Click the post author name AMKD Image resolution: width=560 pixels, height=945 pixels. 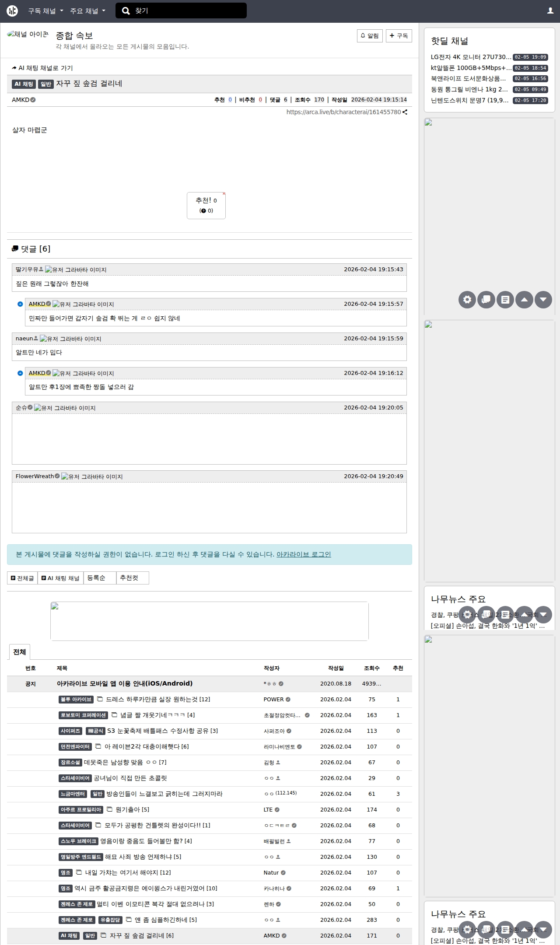click(21, 100)
